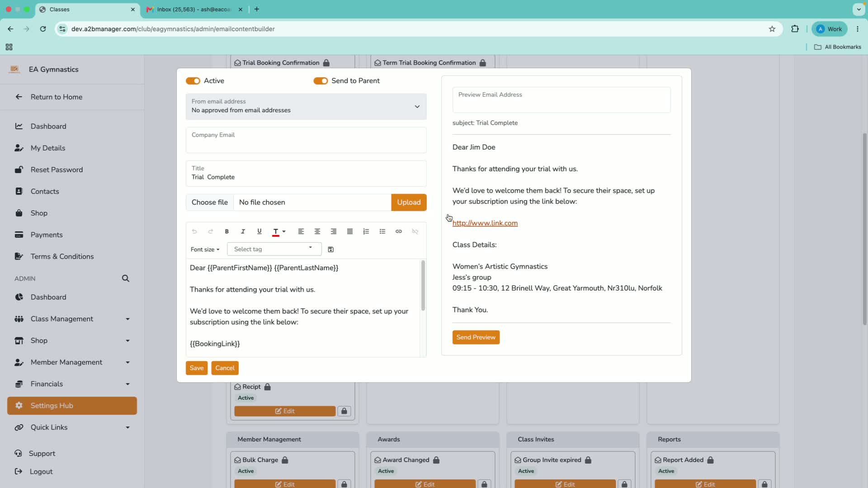868x488 pixels.
Task: Turn off the Send to Parent toggle
Action: coord(321,81)
